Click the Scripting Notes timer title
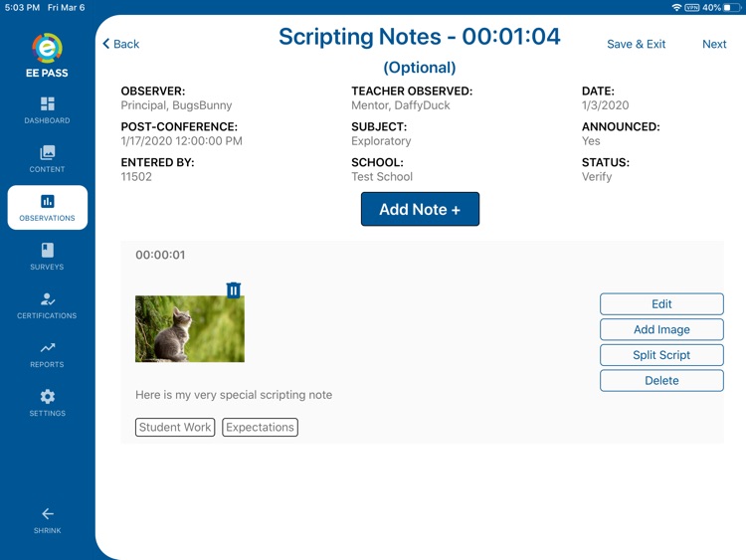The image size is (746, 560). [420, 37]
